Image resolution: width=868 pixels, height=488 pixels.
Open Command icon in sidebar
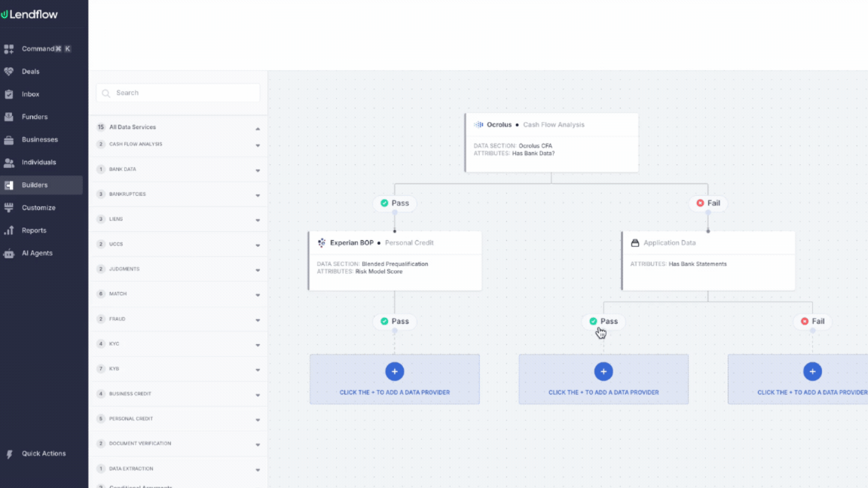coord(9,49)
